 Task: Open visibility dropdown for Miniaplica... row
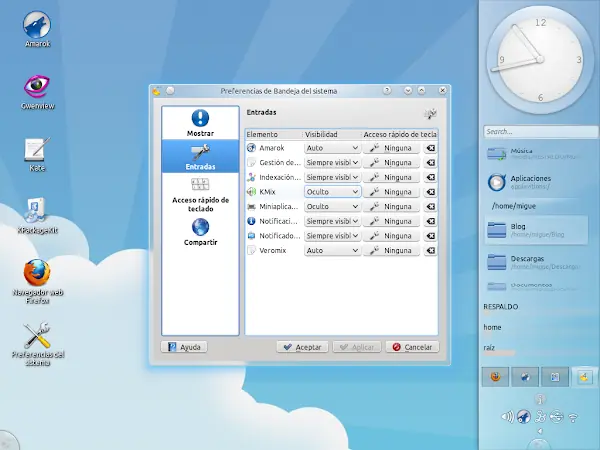point(332,207)
